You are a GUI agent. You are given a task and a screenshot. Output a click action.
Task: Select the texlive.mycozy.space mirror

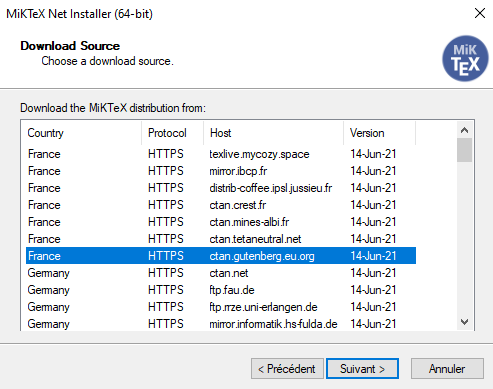(221, 154)
